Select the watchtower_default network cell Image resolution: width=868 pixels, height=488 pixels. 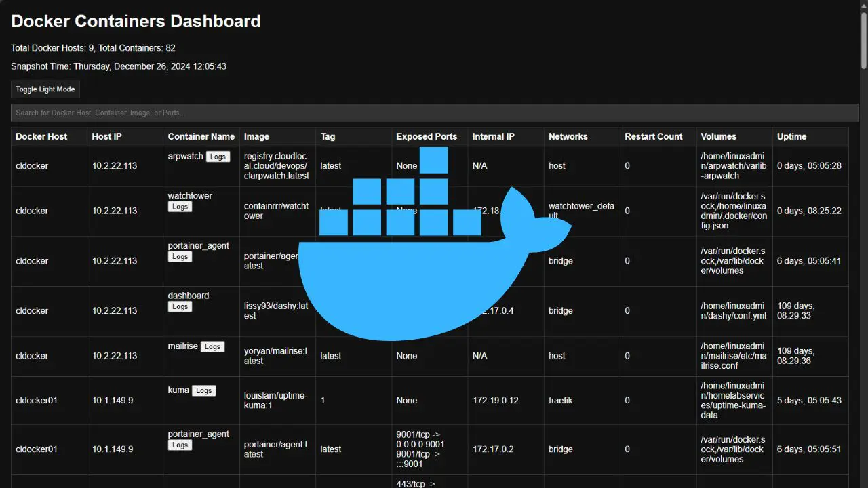(582, 211)
